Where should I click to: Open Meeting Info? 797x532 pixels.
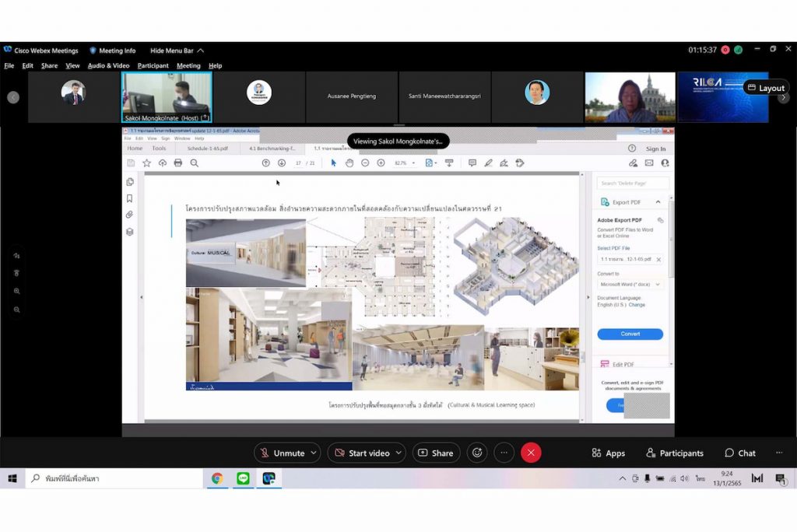pyautogui.click(x=112, y=51)
